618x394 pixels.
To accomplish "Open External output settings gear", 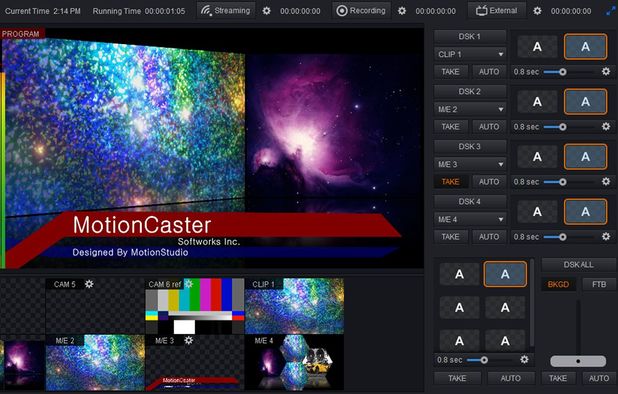I will click(x=537, y=11).
